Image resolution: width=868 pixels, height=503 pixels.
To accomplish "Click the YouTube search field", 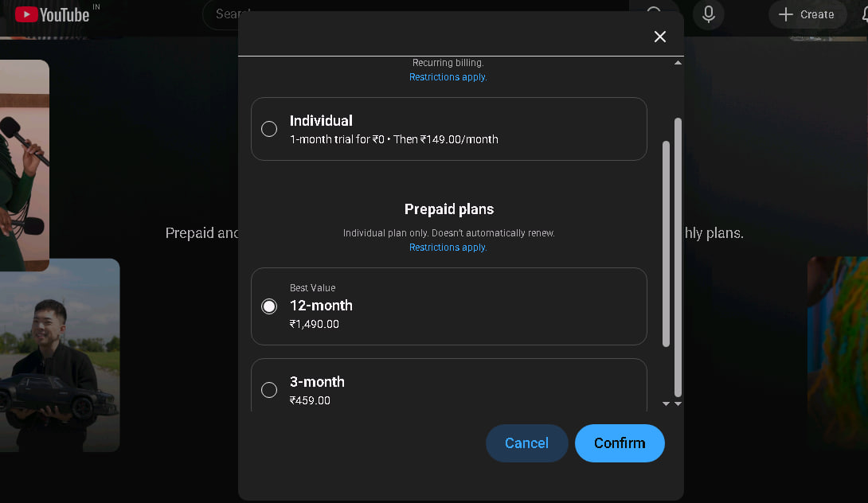I will pyautogui.click(x=226, y=14).
